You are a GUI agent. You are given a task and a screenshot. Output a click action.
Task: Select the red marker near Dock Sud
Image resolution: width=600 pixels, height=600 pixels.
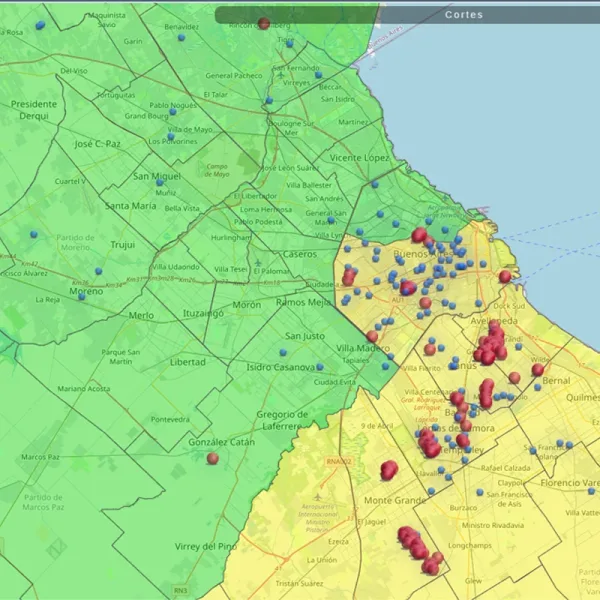[505, 276]
